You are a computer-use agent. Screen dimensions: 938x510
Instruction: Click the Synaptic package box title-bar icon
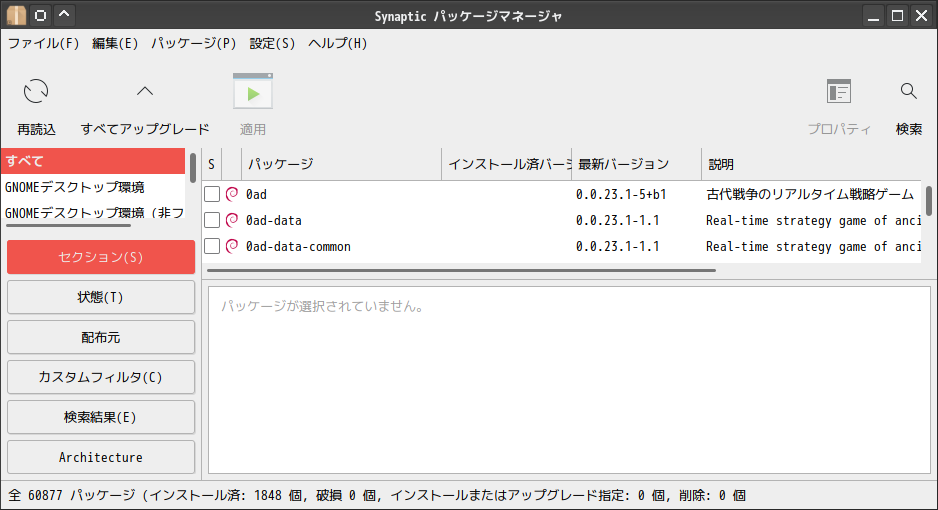click(x=16, y=15)
